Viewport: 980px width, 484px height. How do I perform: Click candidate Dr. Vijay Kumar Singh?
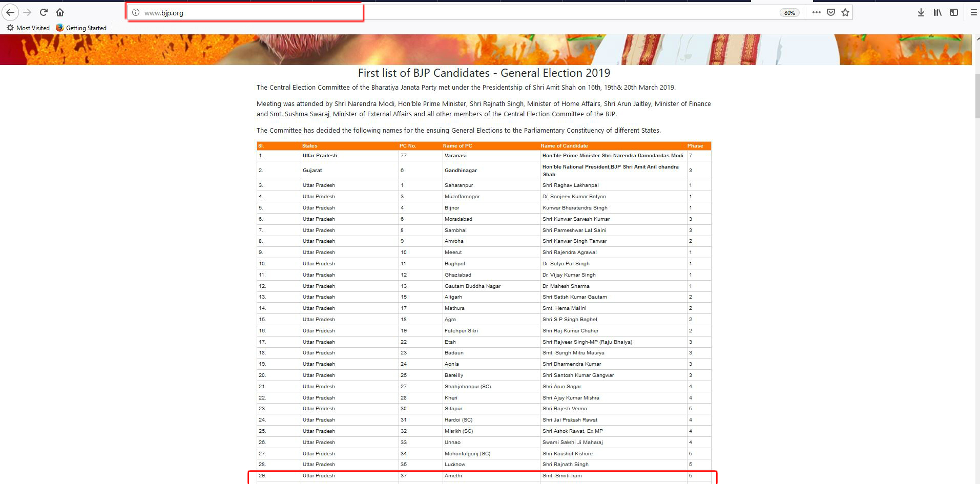(569, 275)
